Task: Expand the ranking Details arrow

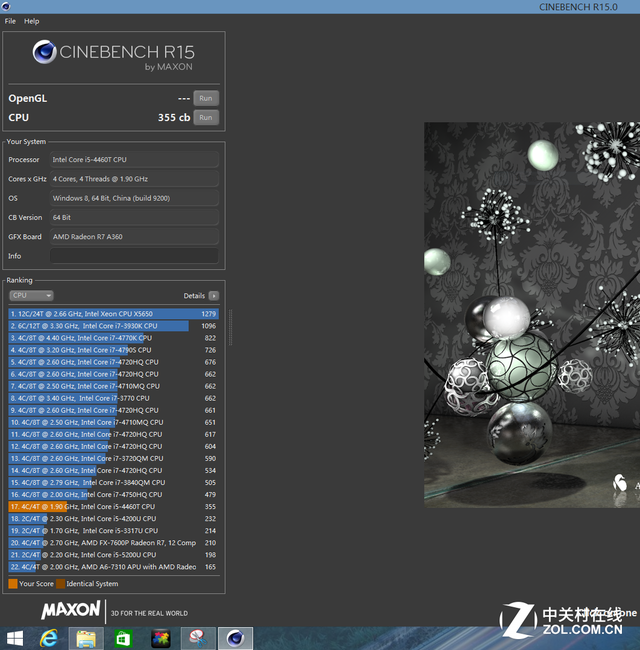Action: 214,296
